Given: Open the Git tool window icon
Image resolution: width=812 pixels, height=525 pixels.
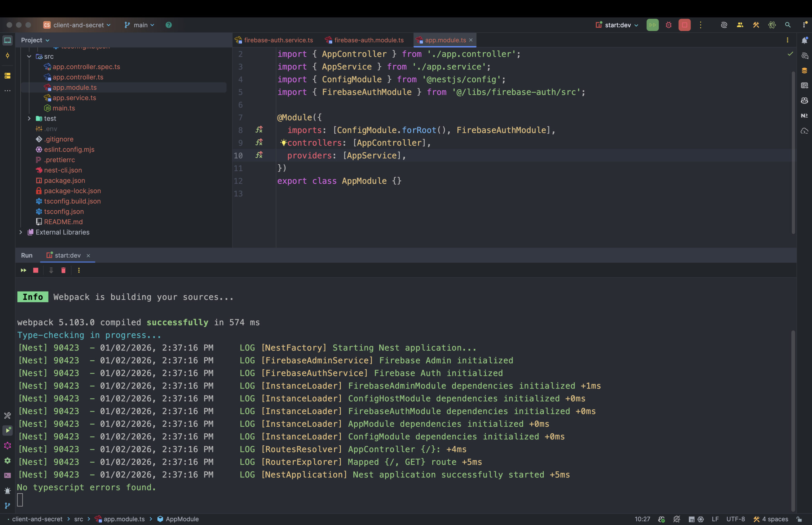Looking at the screenshot, I should click(8, 506).
